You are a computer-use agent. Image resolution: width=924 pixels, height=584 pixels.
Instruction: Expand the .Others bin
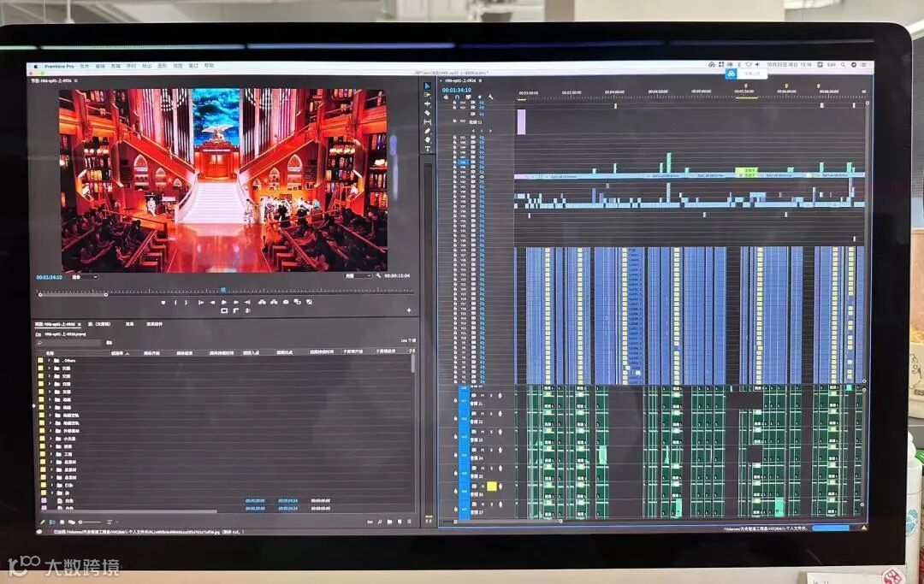[50, 360]
